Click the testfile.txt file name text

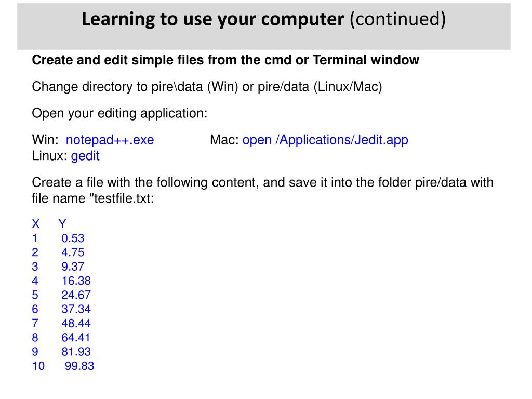122,198
